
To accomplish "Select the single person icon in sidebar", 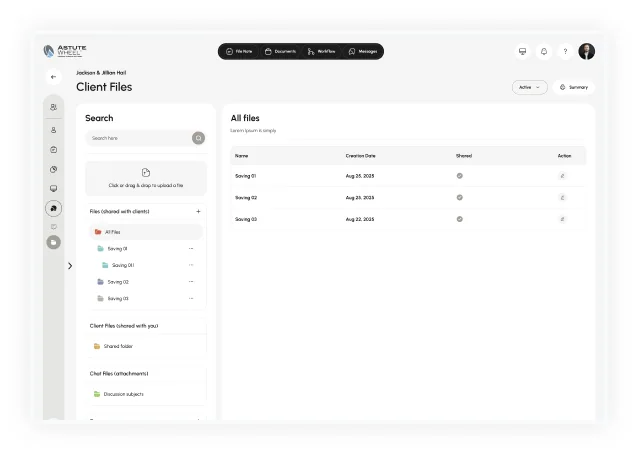I will (x=53, y=130).
